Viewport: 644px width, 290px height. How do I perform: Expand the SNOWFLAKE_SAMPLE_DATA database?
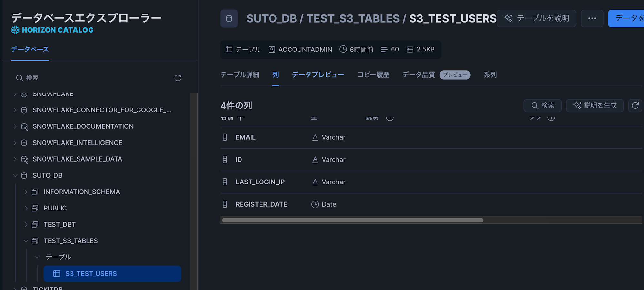tap(15, 159)
